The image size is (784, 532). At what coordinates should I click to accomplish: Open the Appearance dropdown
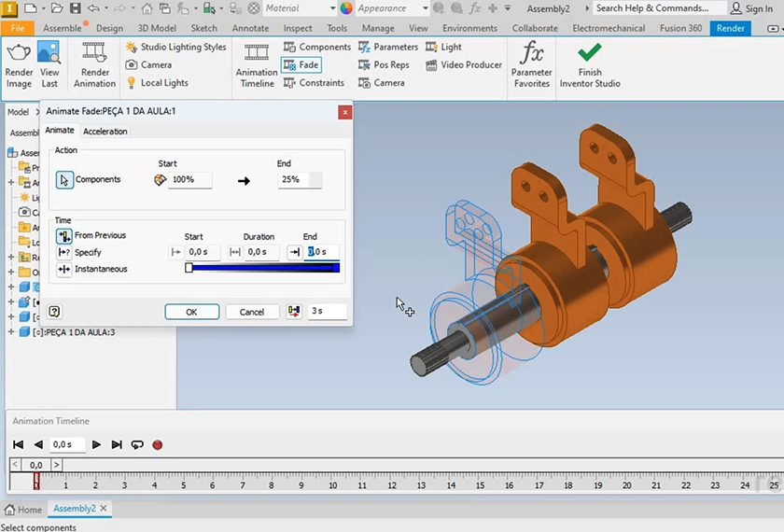[x=423, y=8]
